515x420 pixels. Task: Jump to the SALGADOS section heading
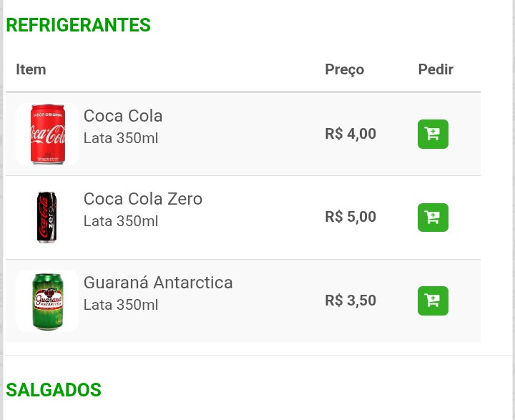(x=54, y=390)
